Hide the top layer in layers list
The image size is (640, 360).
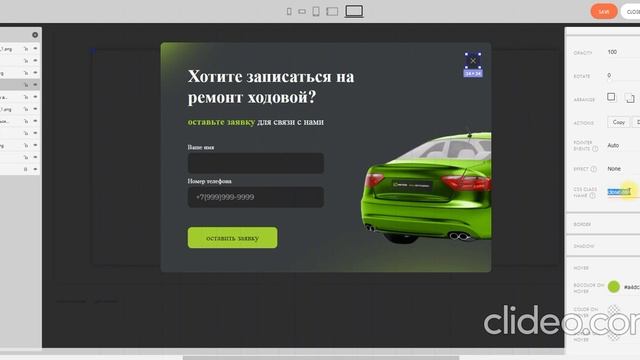coord(35,49)
